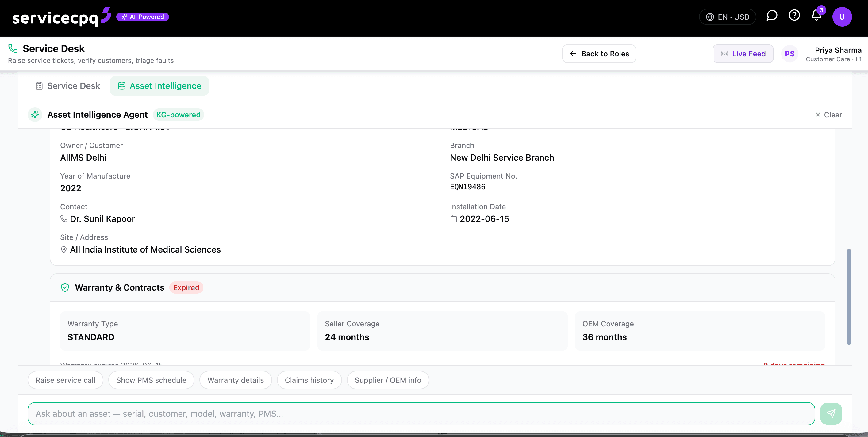The width and height of the screenshot is (868, 437).
Task: Clear the agent conversation
Action: 828,115
